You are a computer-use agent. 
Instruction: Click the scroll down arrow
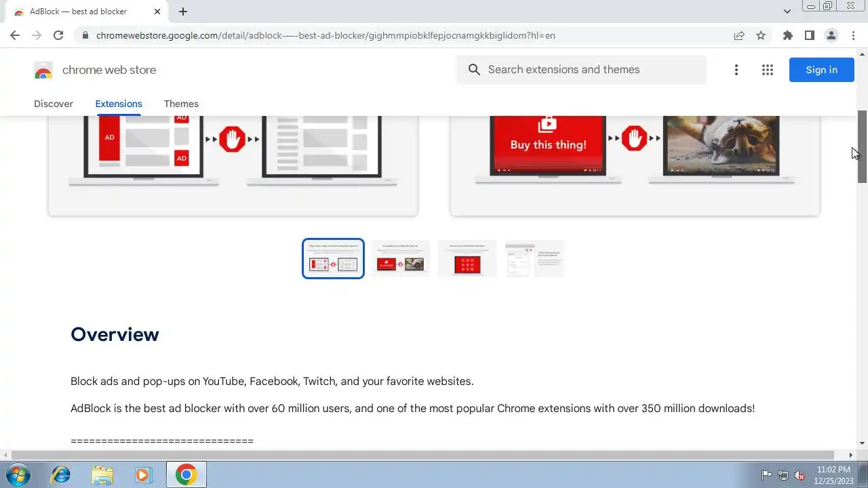(863, 443)
